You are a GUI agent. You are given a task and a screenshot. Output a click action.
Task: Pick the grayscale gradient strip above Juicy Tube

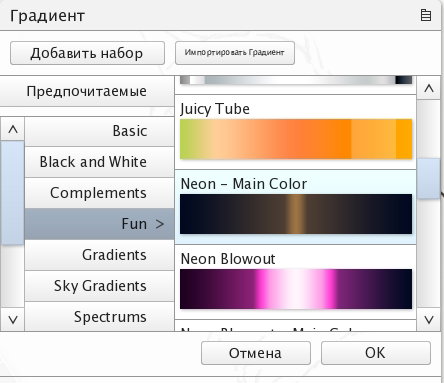[296, 80]
